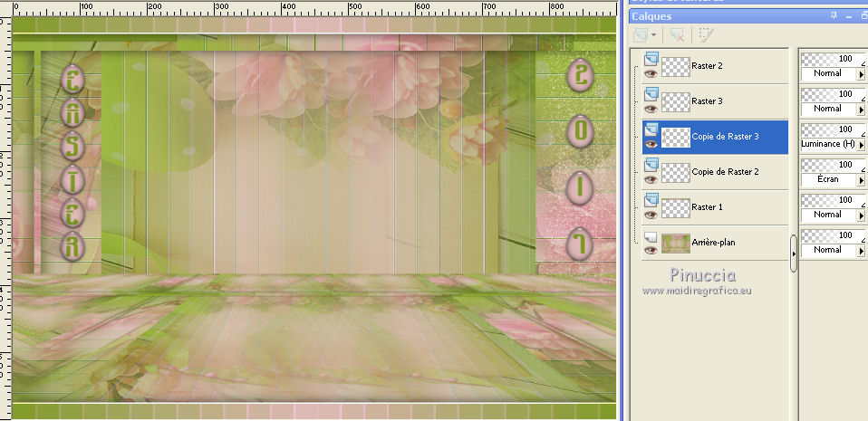This screenshot has width=868, height=421.
Task: Select the layer named Copie de Raster 2
Action: 725,172
